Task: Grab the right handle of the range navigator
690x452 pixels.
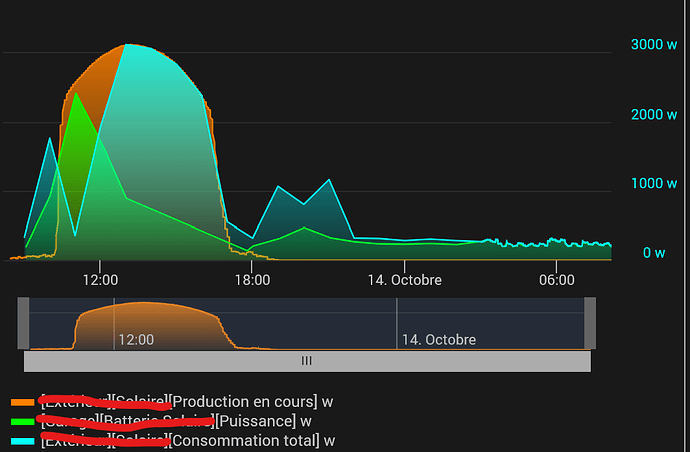Action: (x=590, y=323)
